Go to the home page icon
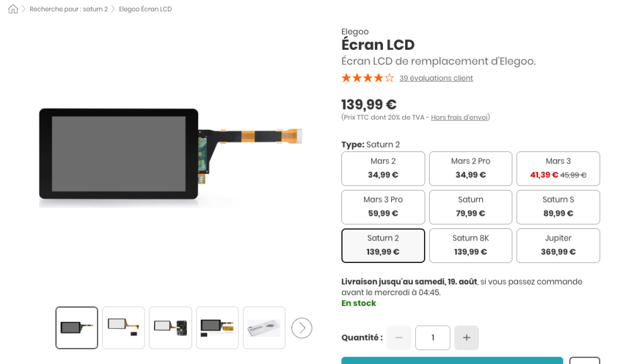The image size is (631, 364). click(x=13, y=9)
